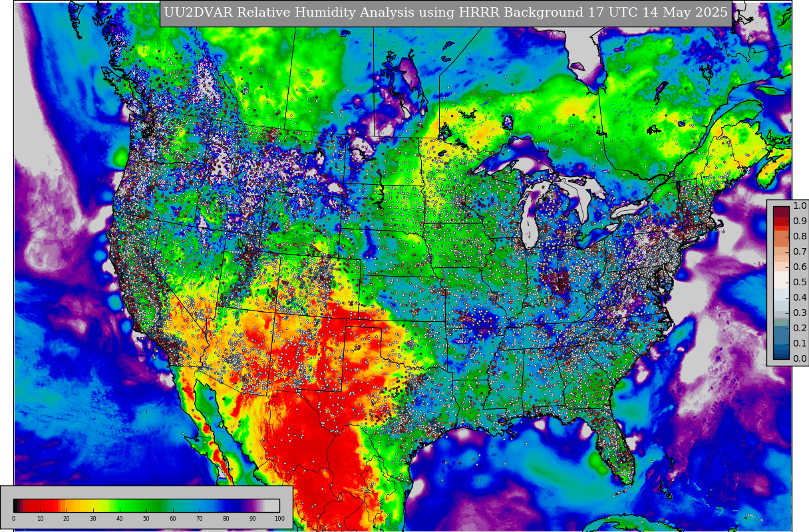Click the 1.0 label on right colorbar
The height and width of the screenshot is (532, 809).
pos(800,206)
